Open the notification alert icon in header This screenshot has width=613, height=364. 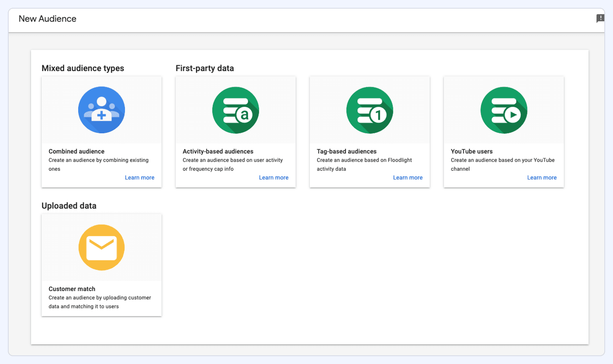(600, 18)
